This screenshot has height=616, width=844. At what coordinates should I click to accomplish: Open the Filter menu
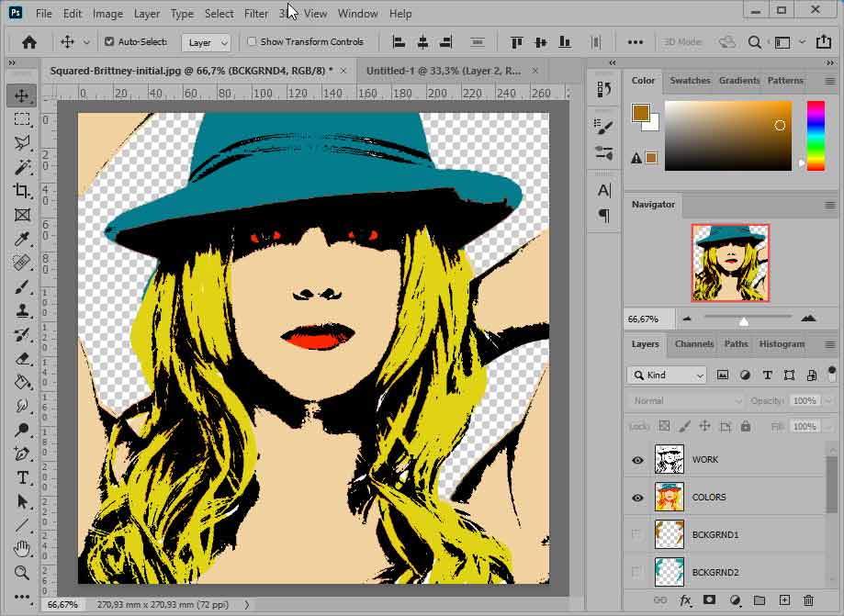[x=255, y=14]
